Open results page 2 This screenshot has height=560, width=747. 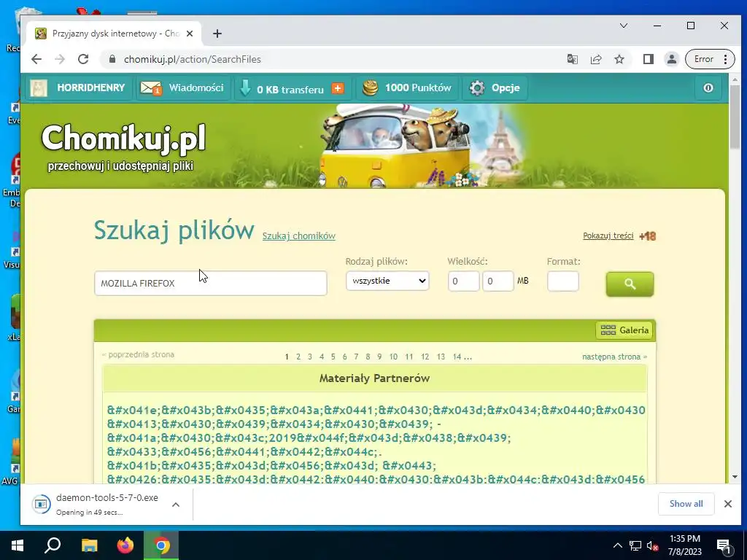click(x=298, y=357)
